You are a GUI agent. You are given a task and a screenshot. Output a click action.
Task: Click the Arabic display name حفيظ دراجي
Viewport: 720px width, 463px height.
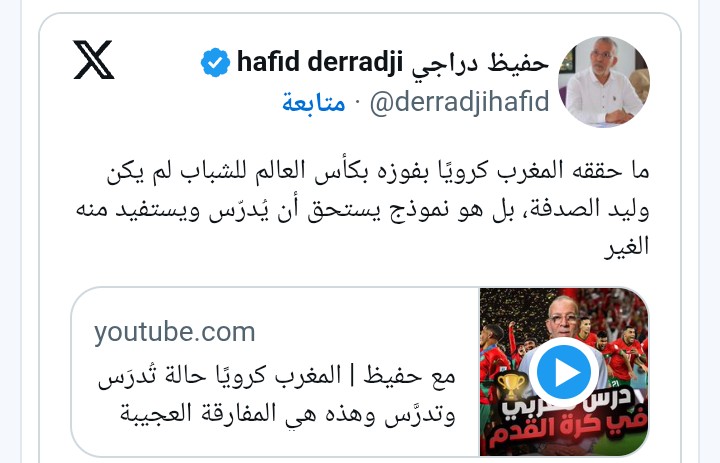(x=480, y=63)
